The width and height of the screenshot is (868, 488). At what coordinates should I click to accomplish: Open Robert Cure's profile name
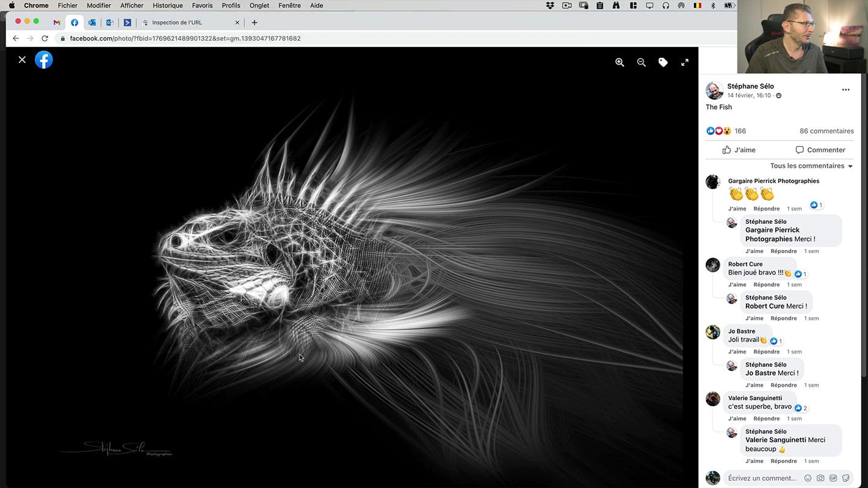tap(745, 264)
